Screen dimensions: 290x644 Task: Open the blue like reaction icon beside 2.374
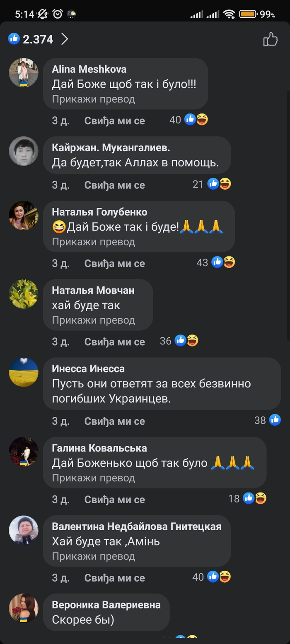tap(14, 39)
